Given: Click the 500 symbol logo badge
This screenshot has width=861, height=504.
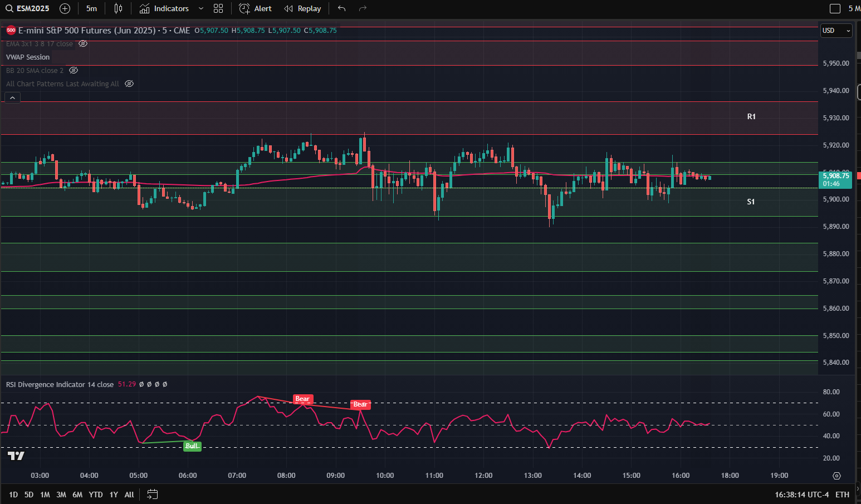Looking at the screenshot, I should [x=11, y=30].
